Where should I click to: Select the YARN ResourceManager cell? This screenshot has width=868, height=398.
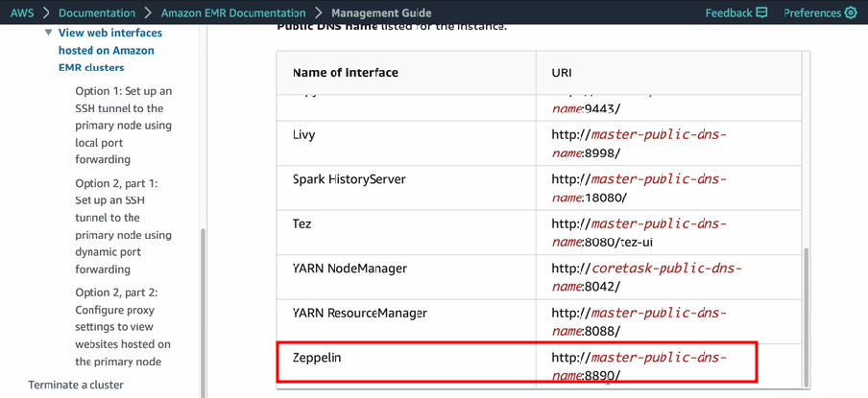[406, 321]
